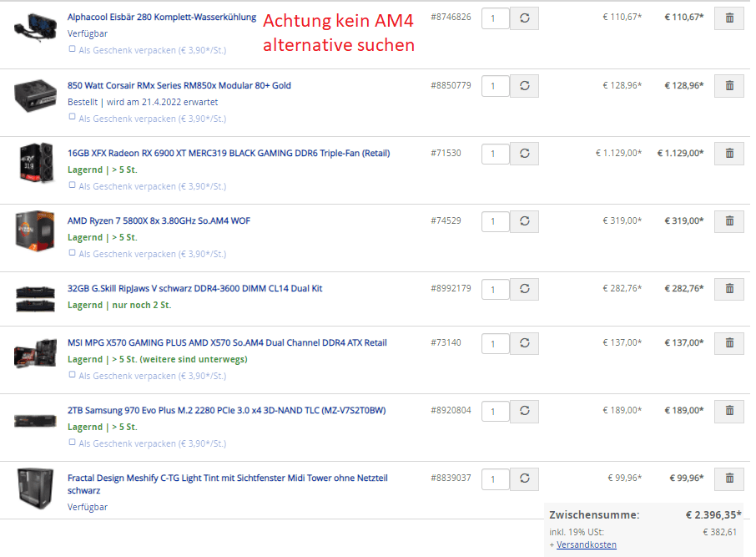
Task: Click the 'nur noch 2 St.' stock text
Action: 141,305
